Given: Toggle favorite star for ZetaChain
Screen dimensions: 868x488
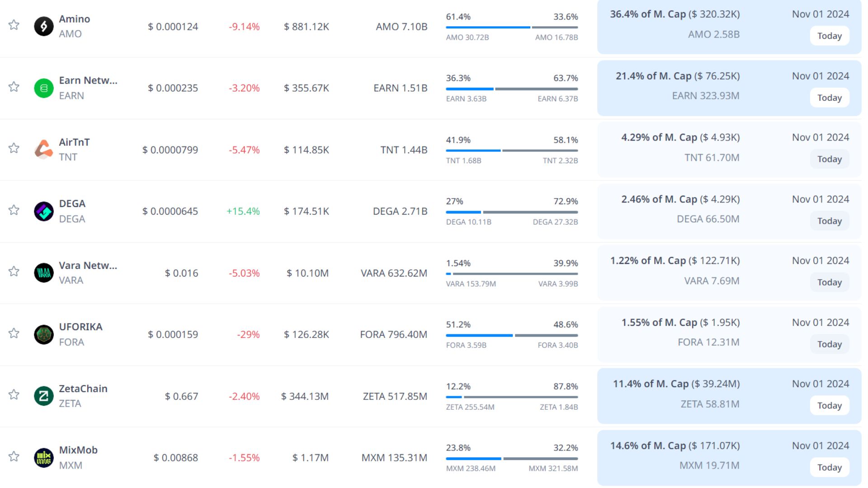Looking at the screenshot, I should click(x=14, y=395).
